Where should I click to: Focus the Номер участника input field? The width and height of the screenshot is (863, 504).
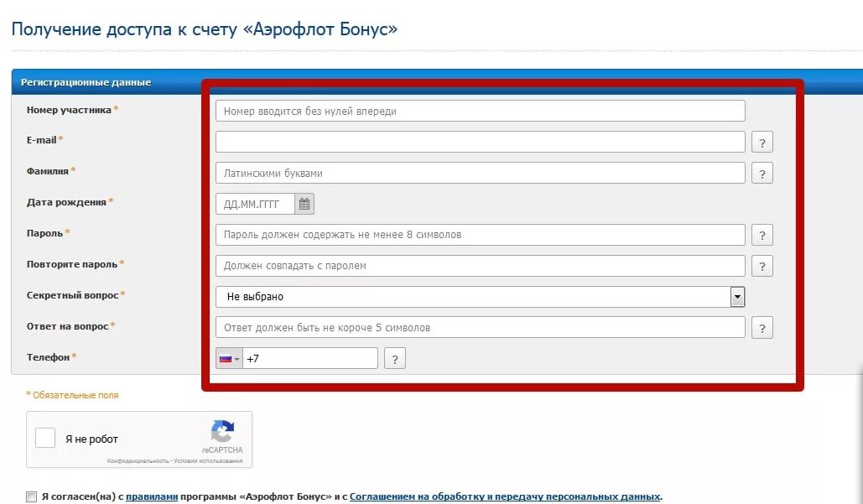[x=480, y=112]
